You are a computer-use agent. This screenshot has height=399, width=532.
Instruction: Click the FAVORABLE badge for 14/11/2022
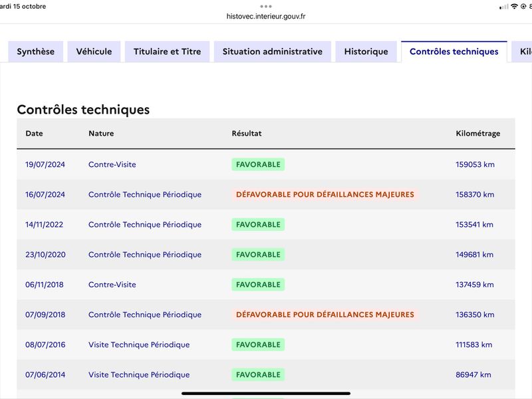coord(258,225)
